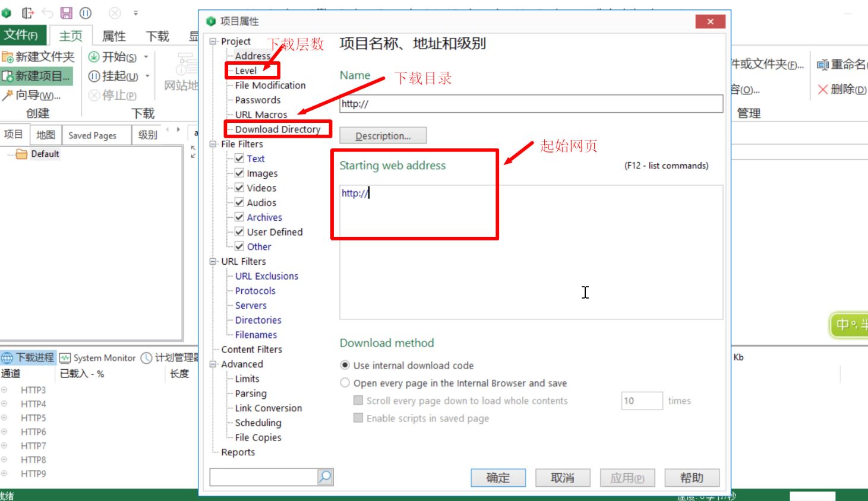Click the green hexagon app icon in title bar
868x501 pixels.
7,12
